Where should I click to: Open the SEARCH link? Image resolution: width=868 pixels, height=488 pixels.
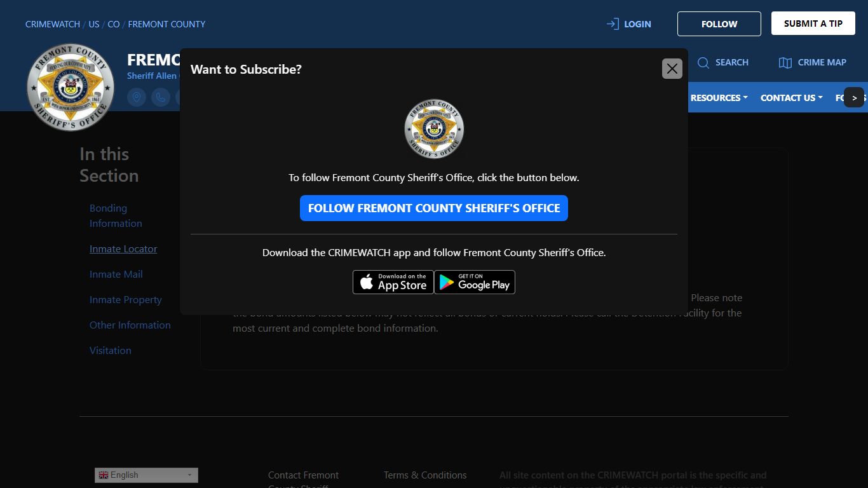click(732, 62)
